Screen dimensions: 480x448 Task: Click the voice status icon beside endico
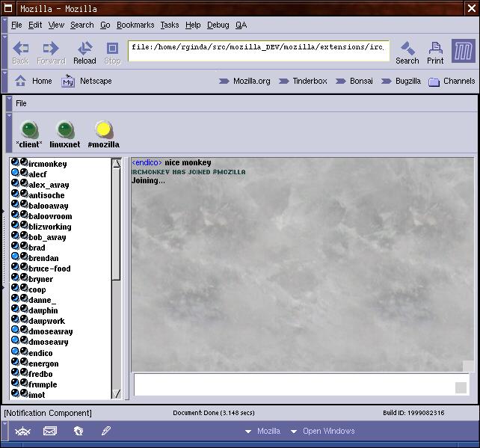(24, 352)
